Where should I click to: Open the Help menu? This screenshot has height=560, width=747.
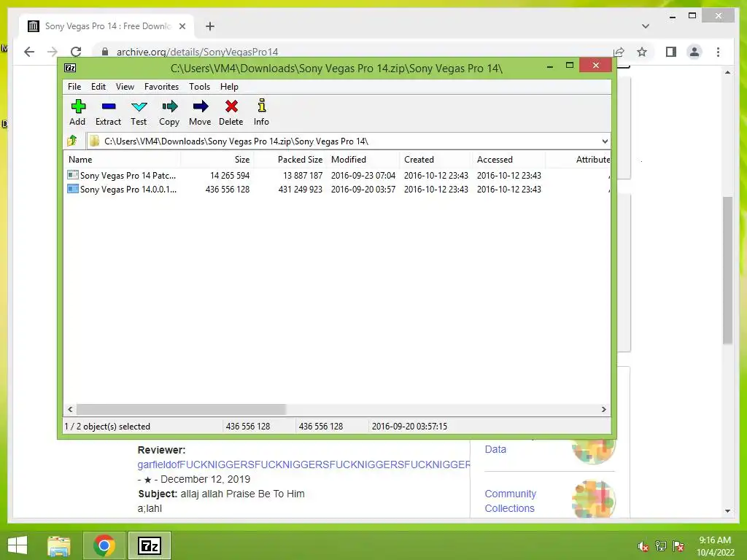(229, 87)
